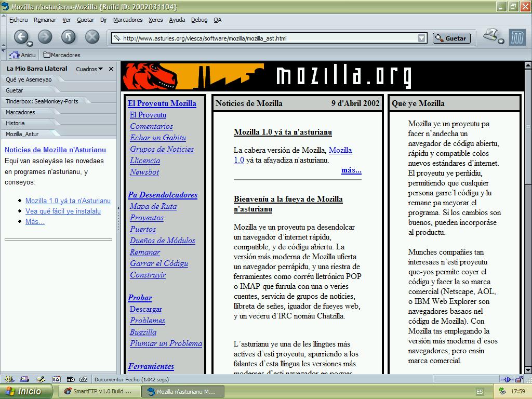Open Address Book from the status bar icon
This screenshot has height=399, width=532.
click(x=56, y=379)
